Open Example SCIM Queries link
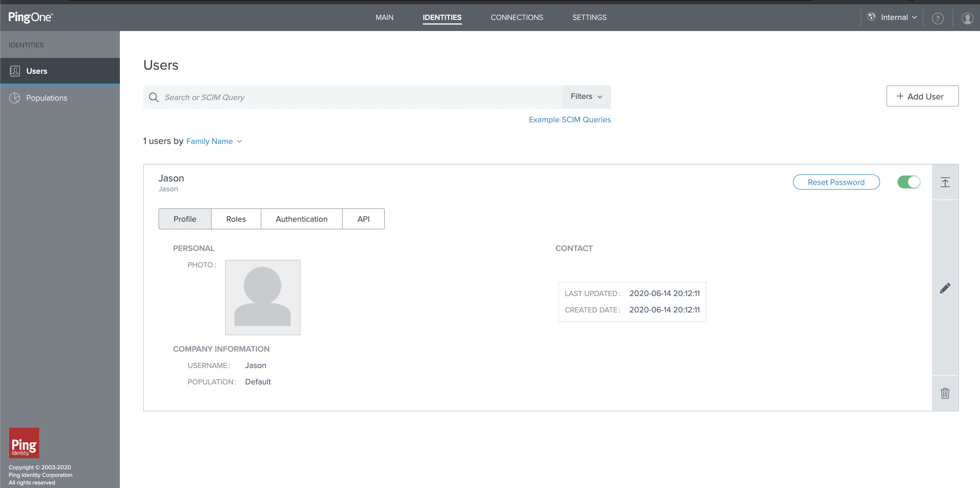 [x=569, y=119]
